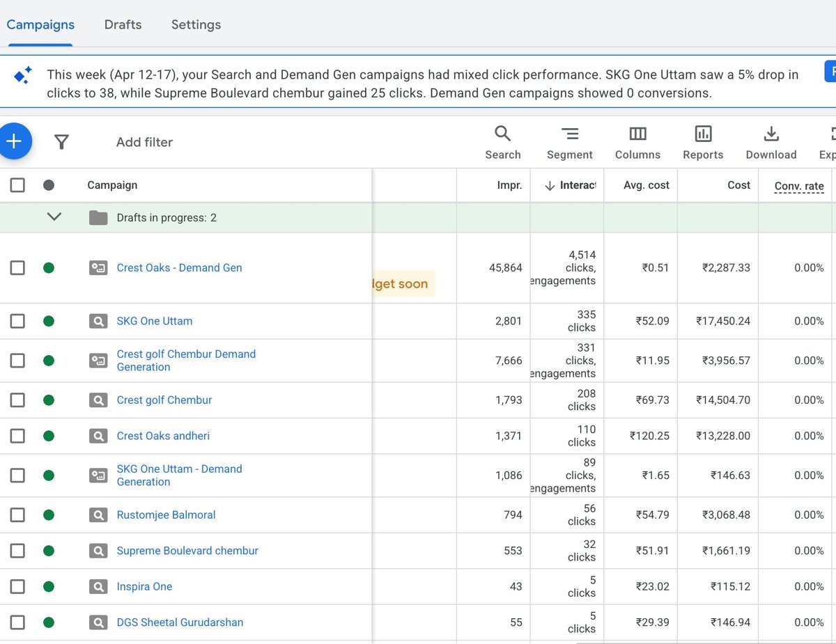
Task: Click green status dot for Rustomjee Balmoral
Action: (x=49, y=515)
